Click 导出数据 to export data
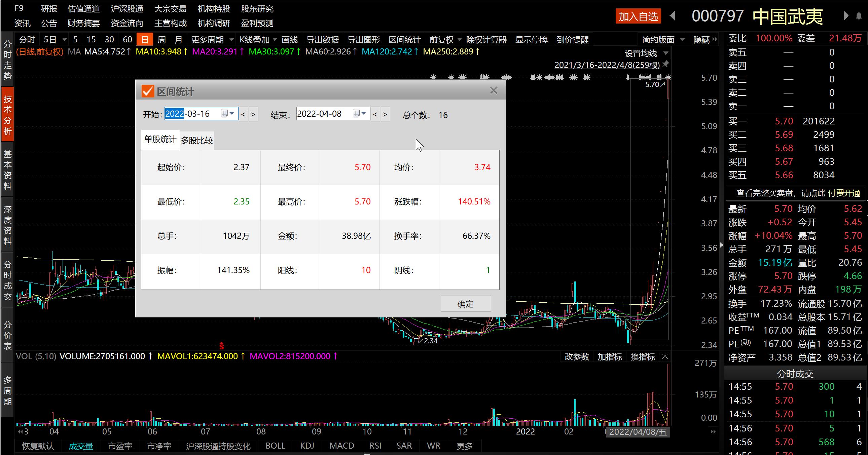 click(x=322, y=39)
